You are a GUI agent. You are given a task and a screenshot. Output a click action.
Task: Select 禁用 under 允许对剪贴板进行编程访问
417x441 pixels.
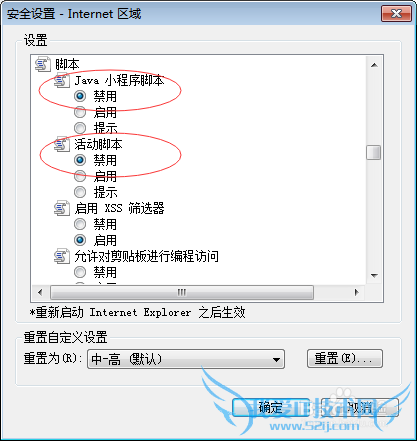(80, 272)
